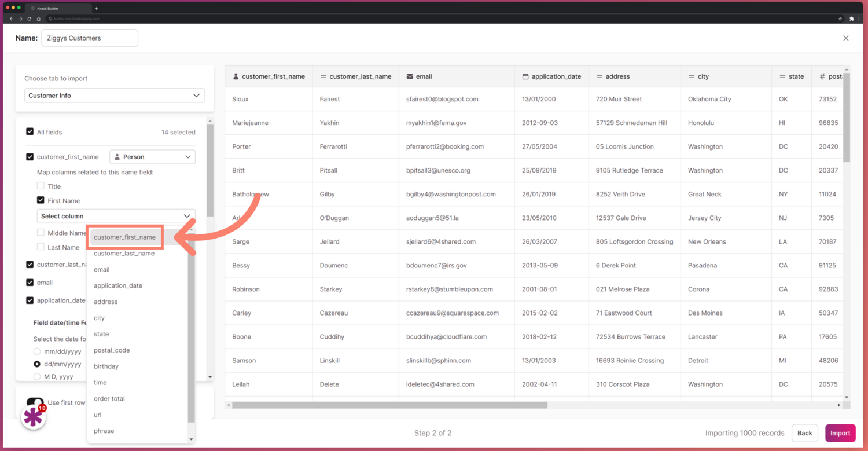
Task: Click the Back button
Action: point(805,433)
